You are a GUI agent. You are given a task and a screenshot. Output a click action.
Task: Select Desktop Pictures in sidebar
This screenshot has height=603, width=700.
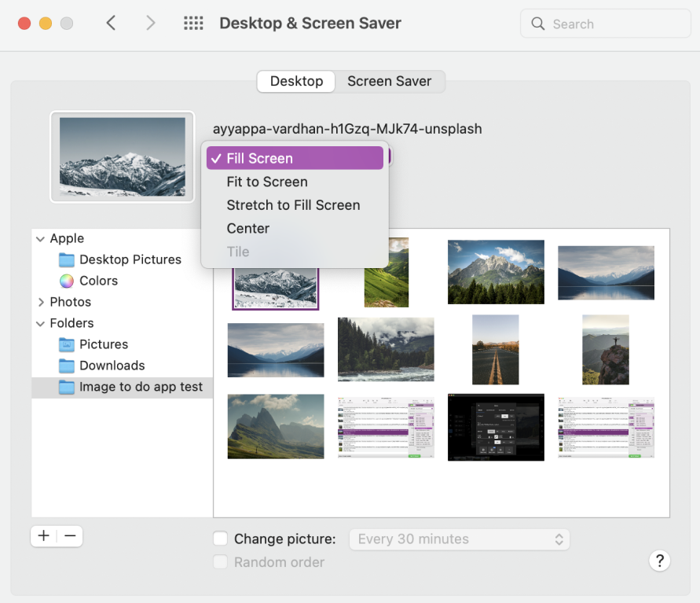point(130,259)
